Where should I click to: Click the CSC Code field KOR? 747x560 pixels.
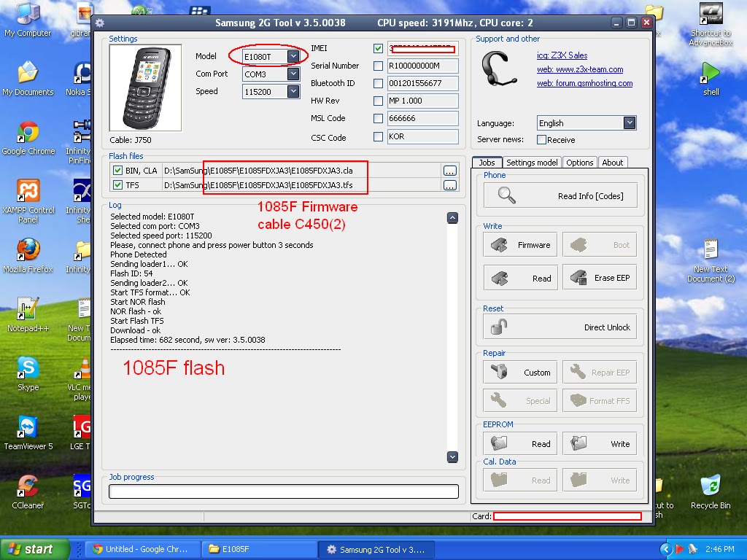pos(422,136)
